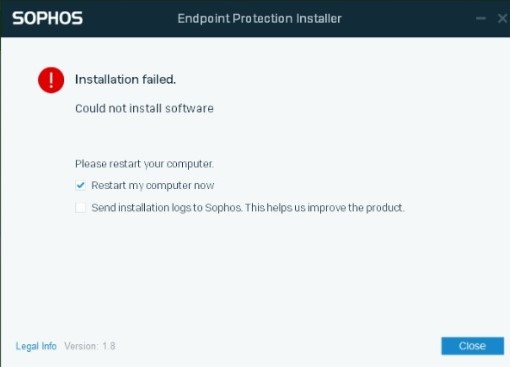Click the "Send installation logs to Sophos" label
This screenshot has width=510, height=367.
(166, 208)
